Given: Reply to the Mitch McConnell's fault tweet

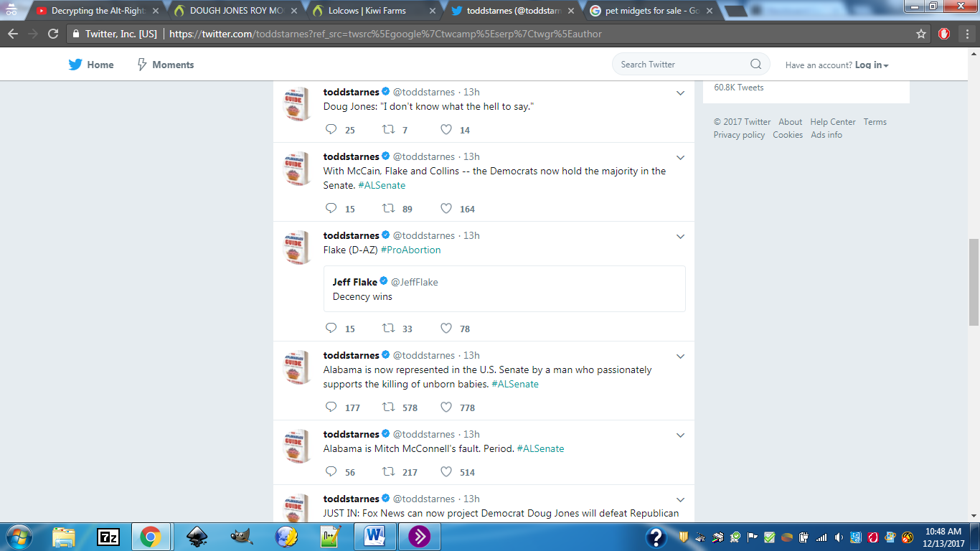Looking at the screenshot, I should [331, 472].
